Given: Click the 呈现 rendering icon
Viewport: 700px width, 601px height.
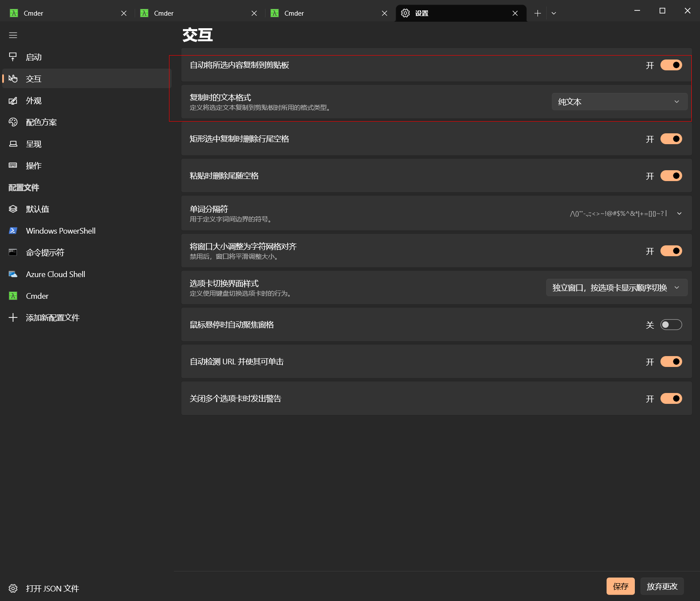Looking at the screenshot, I should [13, 144].
